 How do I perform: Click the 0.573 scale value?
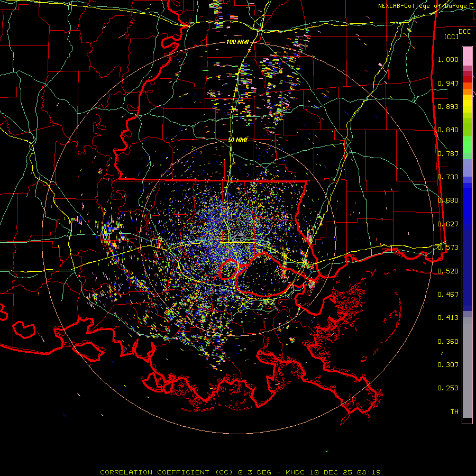(448, 248)
